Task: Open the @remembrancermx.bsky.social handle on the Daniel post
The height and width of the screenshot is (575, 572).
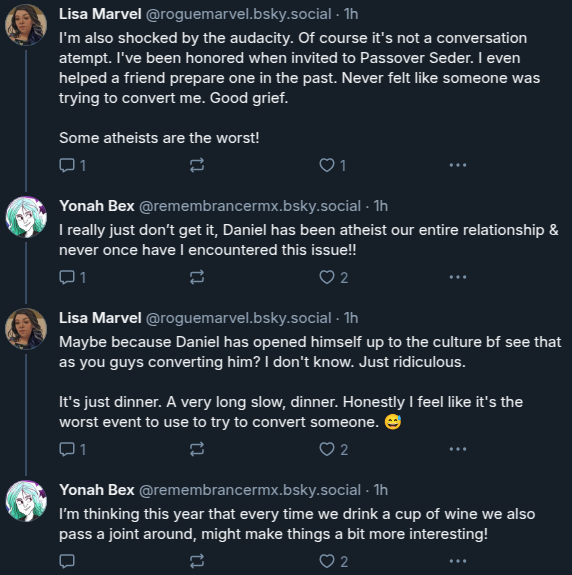Action: tap(250, 206)
